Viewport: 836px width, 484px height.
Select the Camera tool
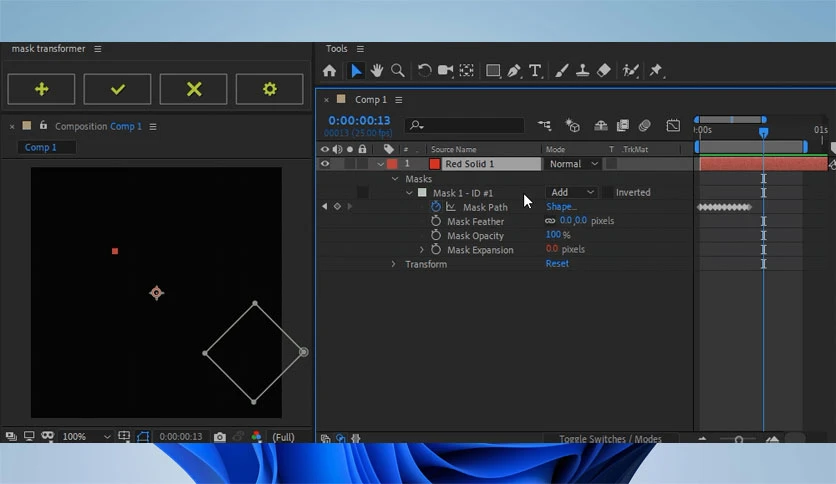445,70
